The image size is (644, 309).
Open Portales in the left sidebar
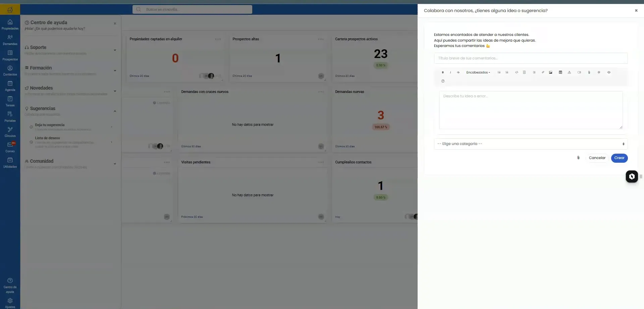10,117
